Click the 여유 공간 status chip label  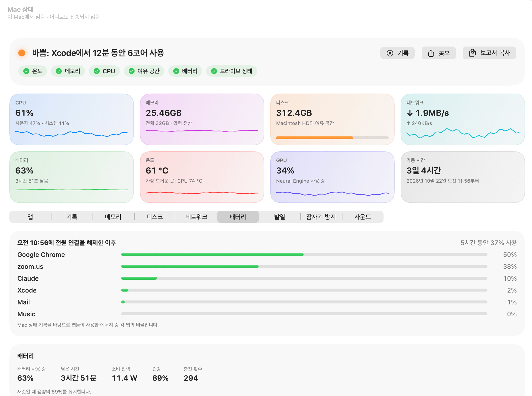[148, 71]
